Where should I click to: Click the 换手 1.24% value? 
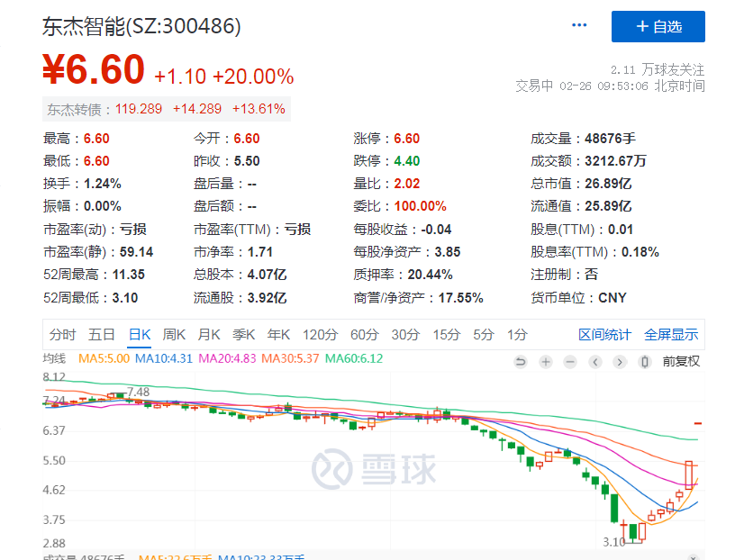(103, 184)
